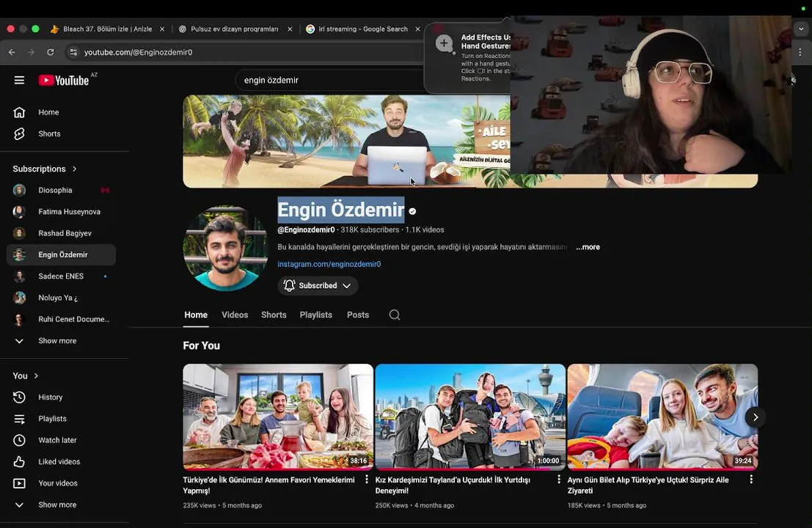Image resolution: width=812 pixels, height=528 pixels.
Task: Go forward with the browser forward arrow
Action: coord(31,52)
